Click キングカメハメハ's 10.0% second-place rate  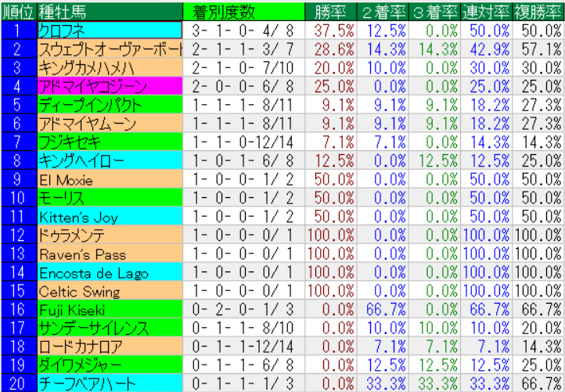[x=383, y=67]
